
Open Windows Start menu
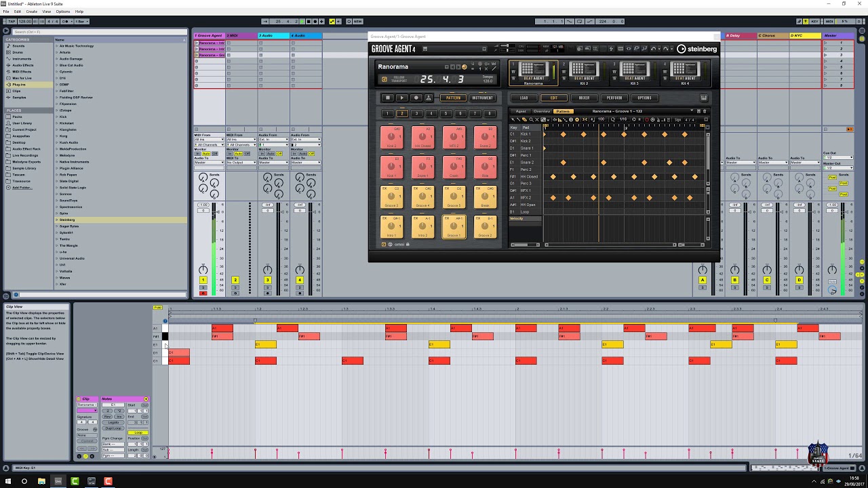[x=7, y=481]
